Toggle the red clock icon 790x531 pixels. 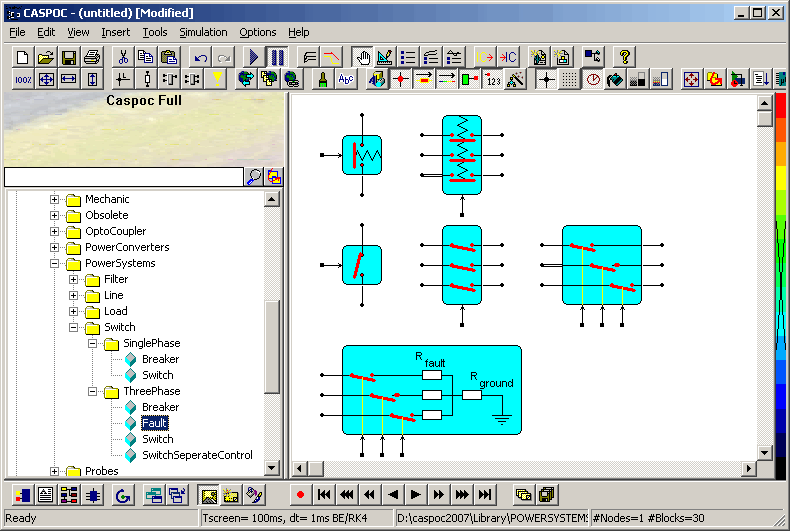pyautogui.click(x=593, y=79)
